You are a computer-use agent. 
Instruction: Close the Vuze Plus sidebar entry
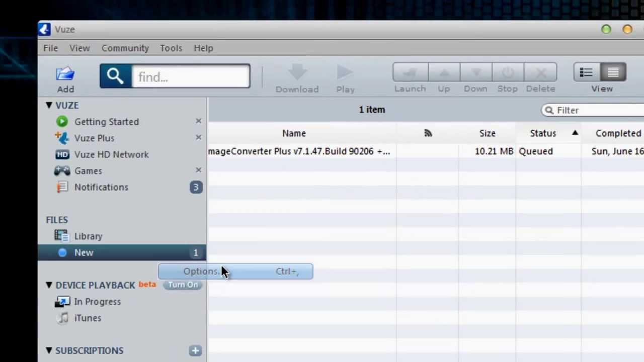click(x=199, y=137)
